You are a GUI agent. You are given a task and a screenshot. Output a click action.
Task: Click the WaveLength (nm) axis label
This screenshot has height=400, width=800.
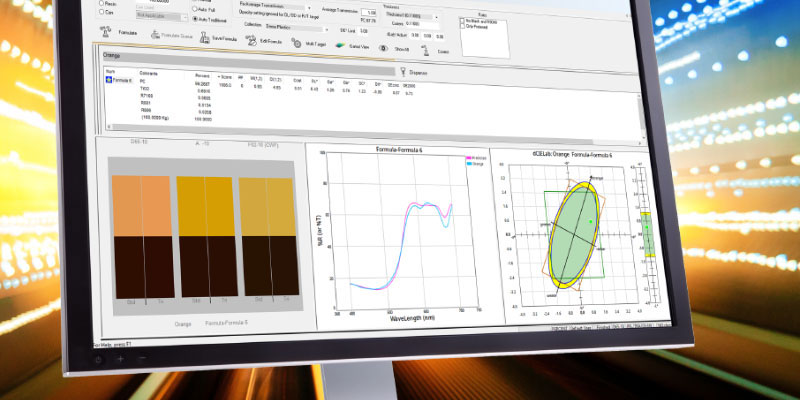tap(412, 318)
